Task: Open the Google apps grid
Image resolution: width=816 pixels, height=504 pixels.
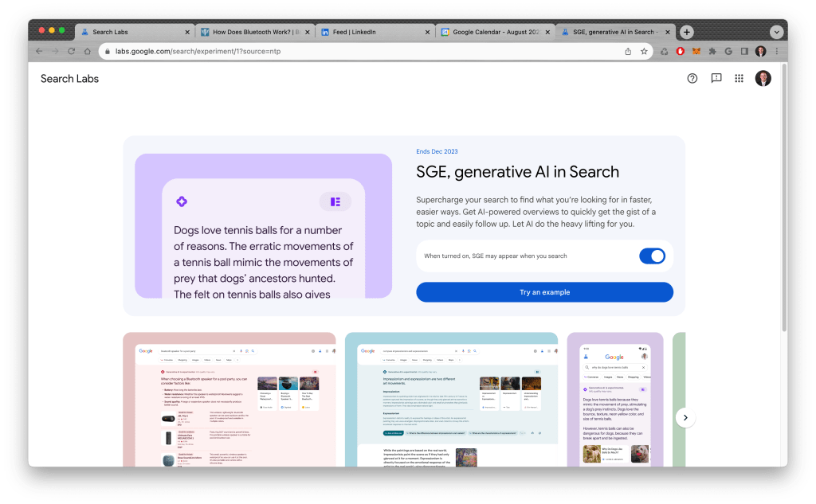Action: 739,78
